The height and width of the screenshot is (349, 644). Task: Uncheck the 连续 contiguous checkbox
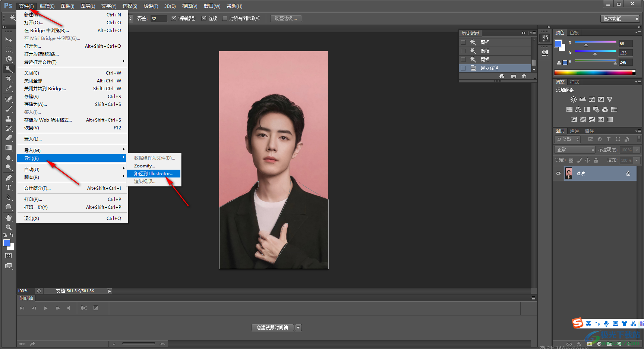(x=204, y=18)
